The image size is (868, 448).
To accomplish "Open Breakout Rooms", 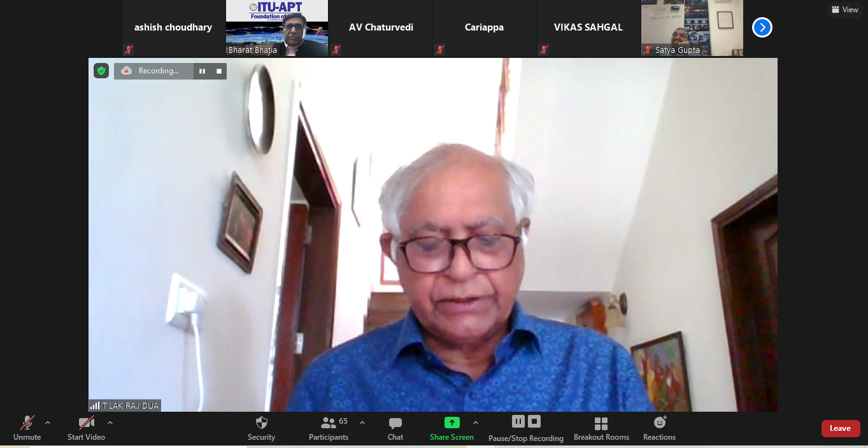I will pos(601,428).
